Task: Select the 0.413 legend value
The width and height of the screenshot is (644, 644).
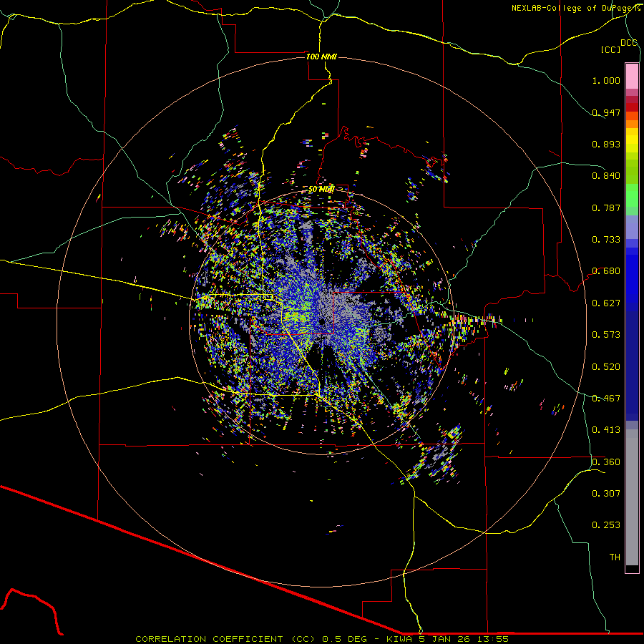Action: pos(606,430)
